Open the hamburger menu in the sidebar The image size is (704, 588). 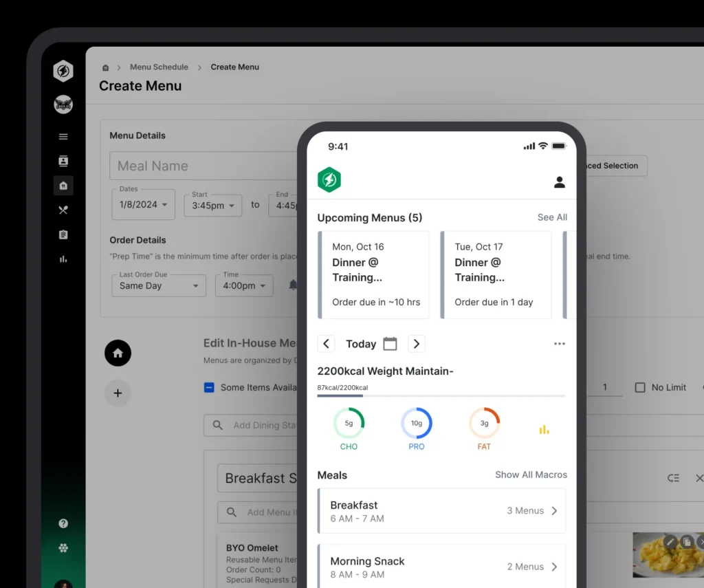coord(63,136)
